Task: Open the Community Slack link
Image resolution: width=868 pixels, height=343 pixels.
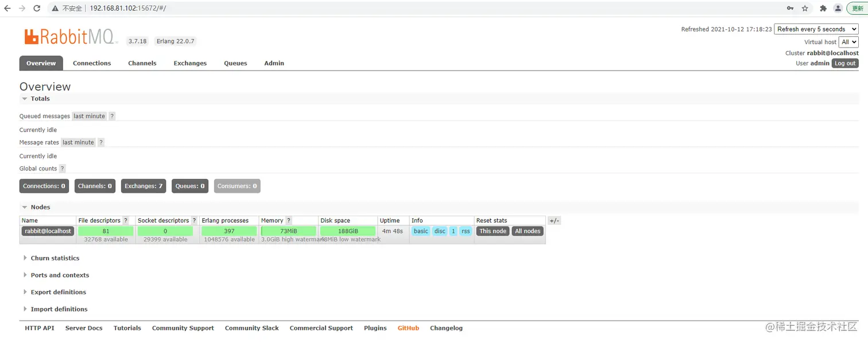Action: pos(252,328)
